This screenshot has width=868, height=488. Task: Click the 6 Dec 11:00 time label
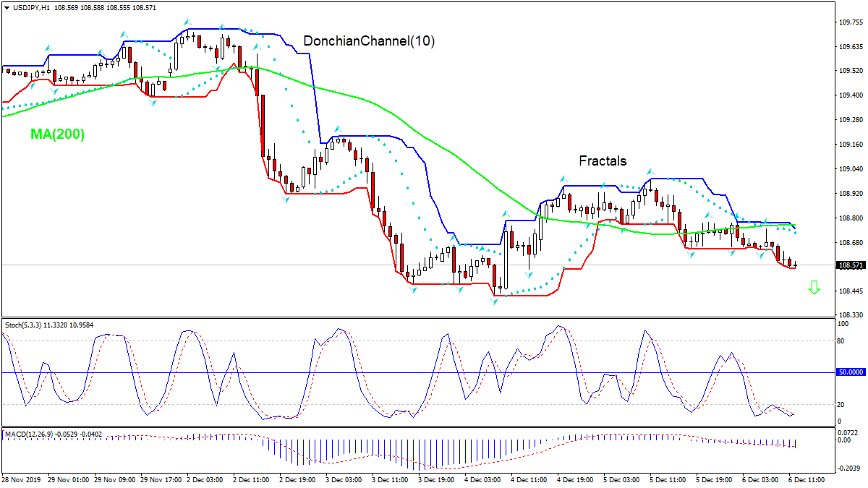tap(805, 479)
